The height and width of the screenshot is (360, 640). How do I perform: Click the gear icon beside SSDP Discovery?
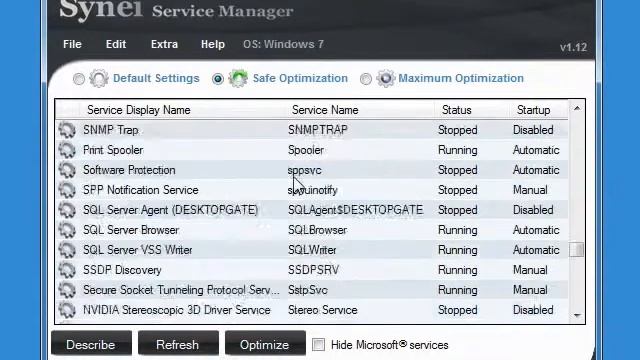67,270
